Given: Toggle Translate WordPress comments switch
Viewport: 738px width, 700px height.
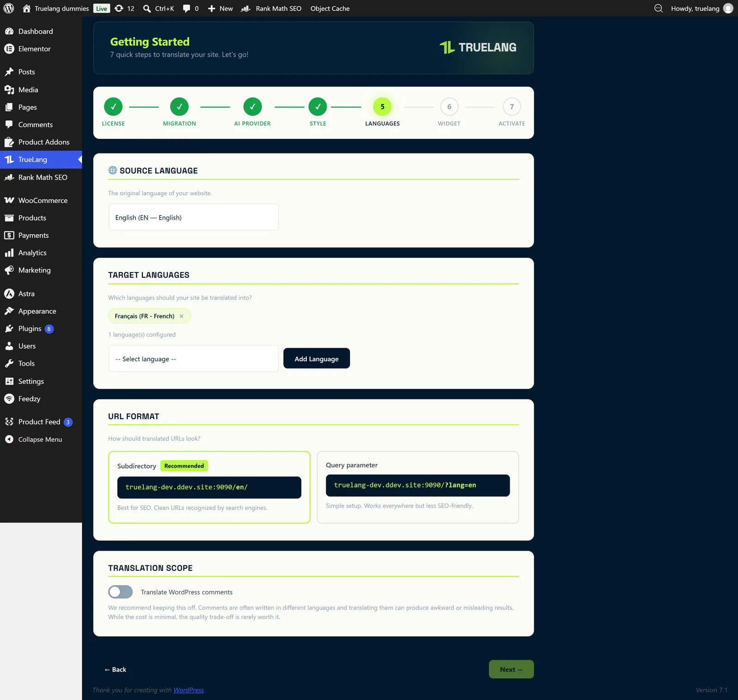Looking at the screenshot, I should (120, 592).
